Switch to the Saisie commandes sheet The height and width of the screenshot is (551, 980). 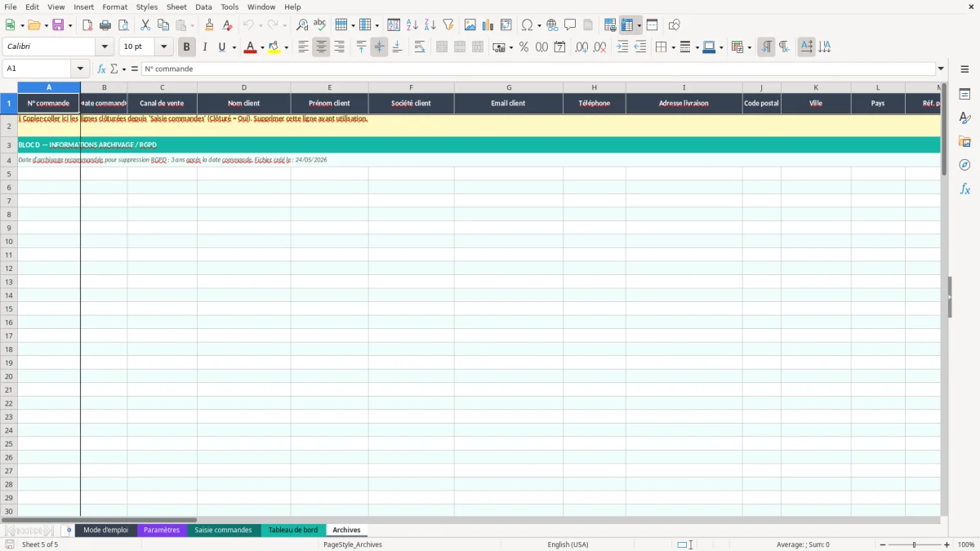(223, 531)
